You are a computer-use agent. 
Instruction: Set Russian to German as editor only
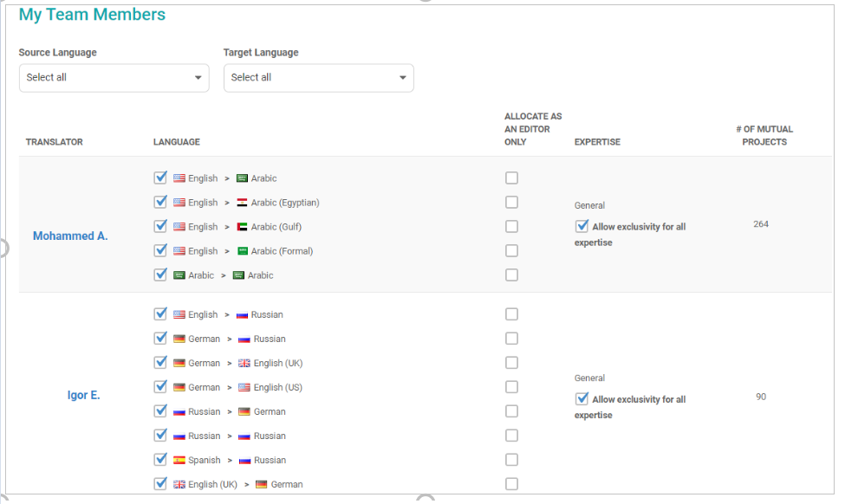(511, 410)
